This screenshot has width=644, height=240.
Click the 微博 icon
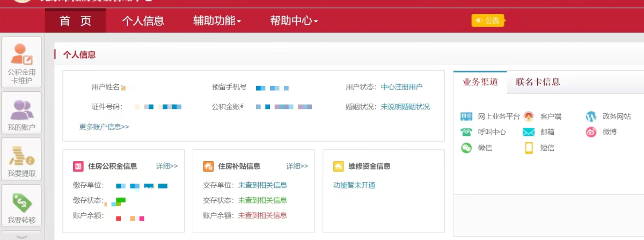[x=591, y=132]
